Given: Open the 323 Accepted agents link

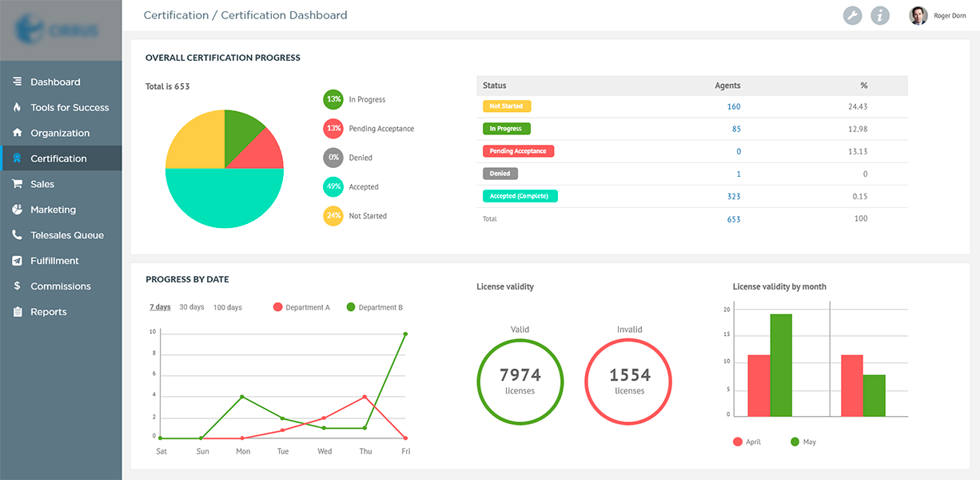Looking at the screenshot, I should click(x=734, y=196).
